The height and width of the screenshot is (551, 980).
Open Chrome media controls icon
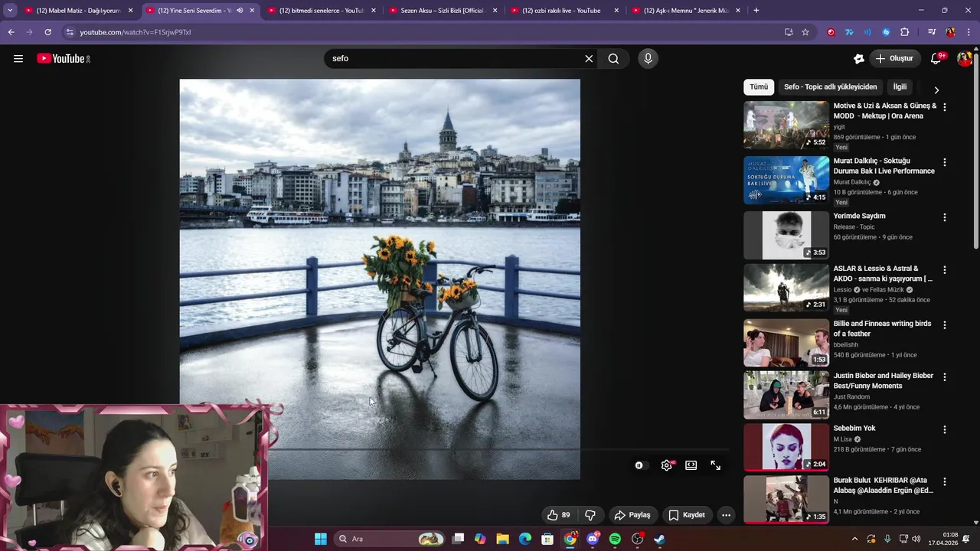click(x=932, y=32)
